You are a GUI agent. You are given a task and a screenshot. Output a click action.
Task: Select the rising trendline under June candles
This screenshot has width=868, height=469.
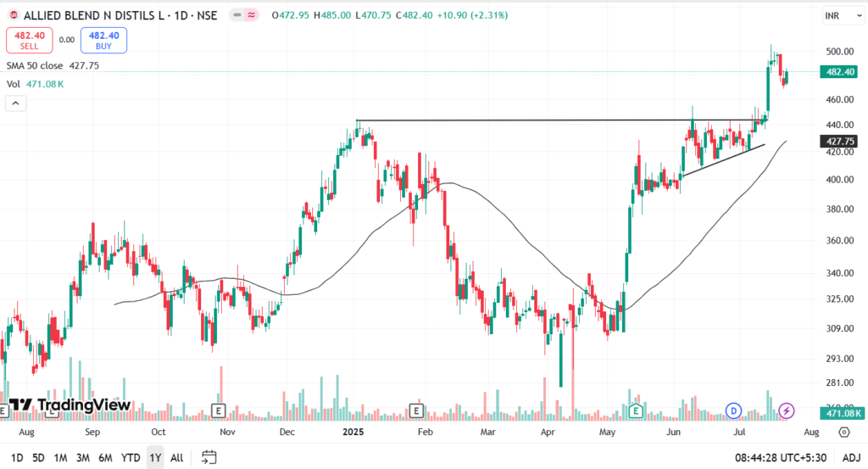[723, 160]
